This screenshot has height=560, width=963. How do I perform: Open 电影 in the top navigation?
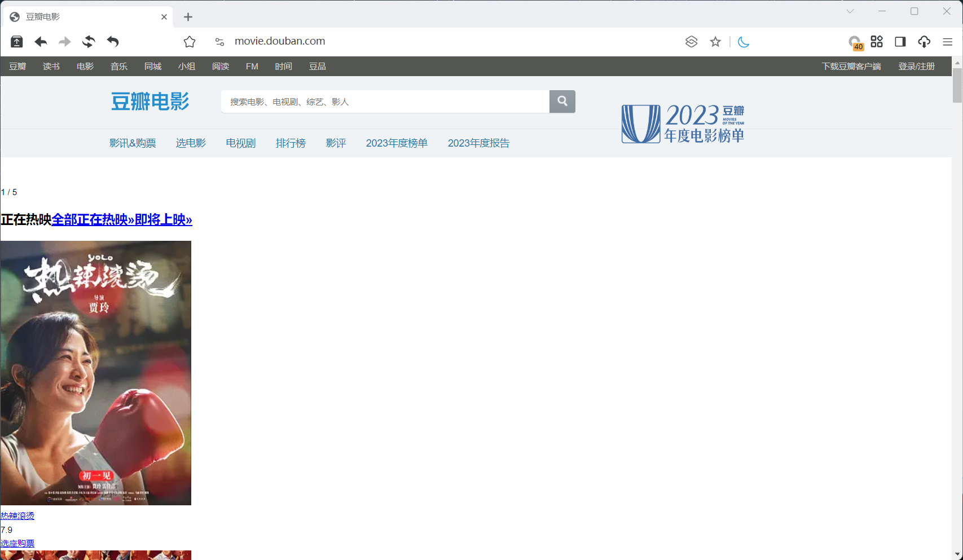(x=85, y=67)
